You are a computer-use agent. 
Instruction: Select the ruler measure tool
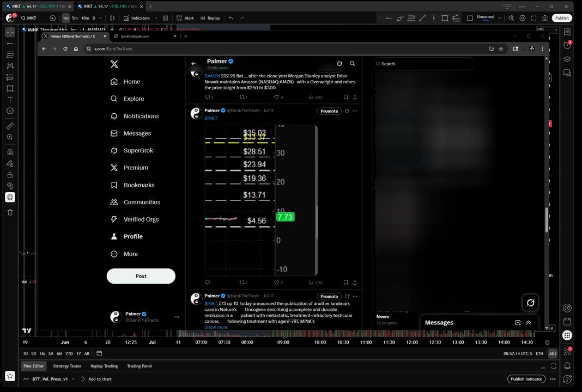coord(10,126)
